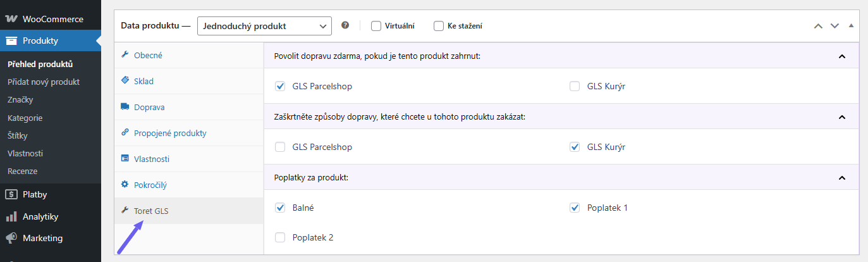Uncheck the Poplatek 1 checkbox
The image size is (868, 262).
[575, 208]
